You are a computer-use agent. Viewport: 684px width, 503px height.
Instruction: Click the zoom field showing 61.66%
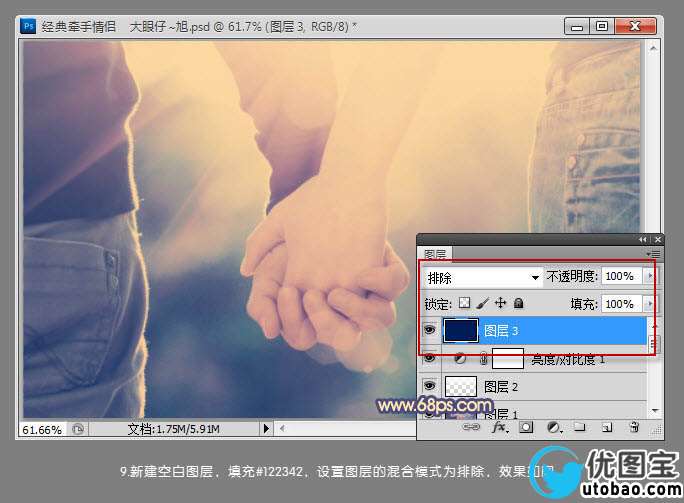pos(42,430)
